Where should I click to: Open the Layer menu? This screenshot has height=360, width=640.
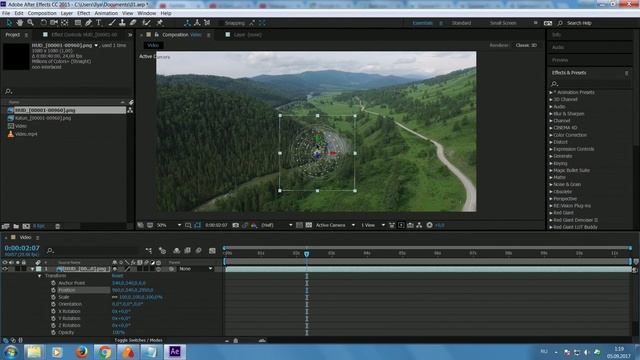pyautogui.click(x=67, y=13)
